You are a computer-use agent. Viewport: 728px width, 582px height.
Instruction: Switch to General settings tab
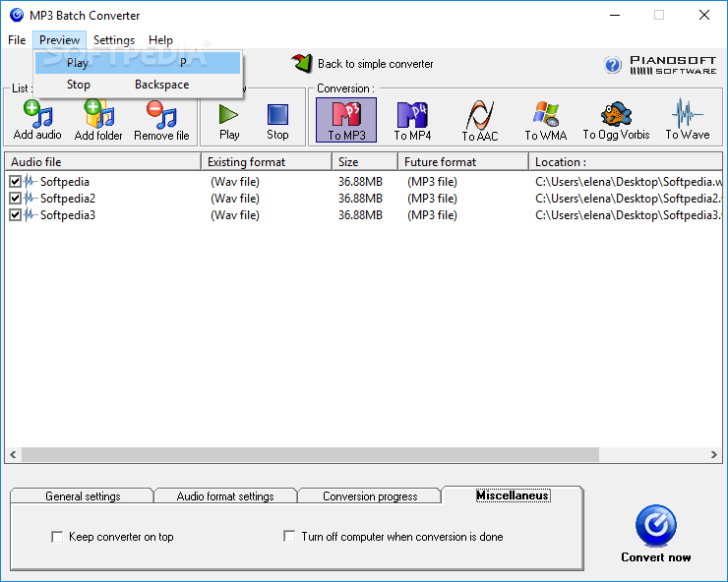pyautogui.click(x=83, y=496)
